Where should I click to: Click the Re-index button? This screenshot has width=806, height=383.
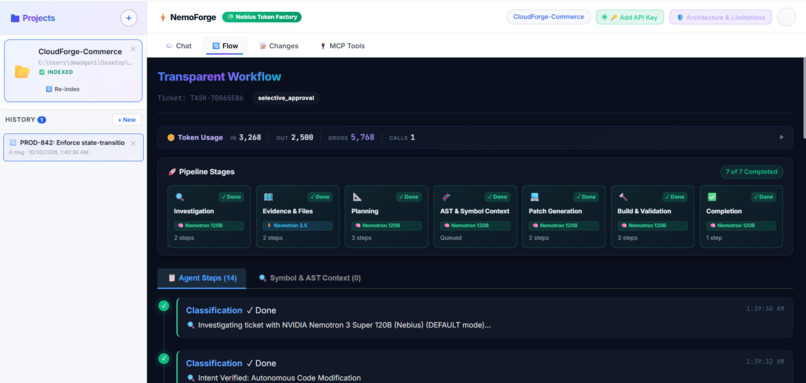tap(63, 89)
